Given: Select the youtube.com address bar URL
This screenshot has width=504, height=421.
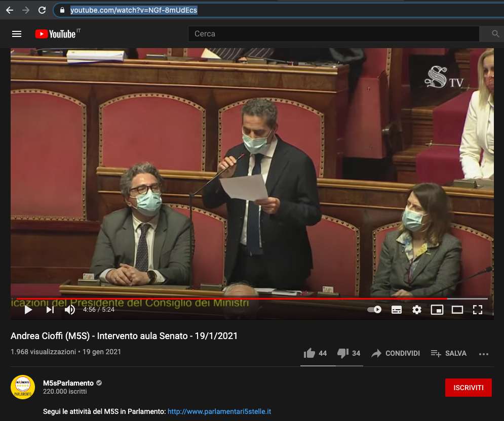Looking at the screenshot, I should tap(134, 10).
